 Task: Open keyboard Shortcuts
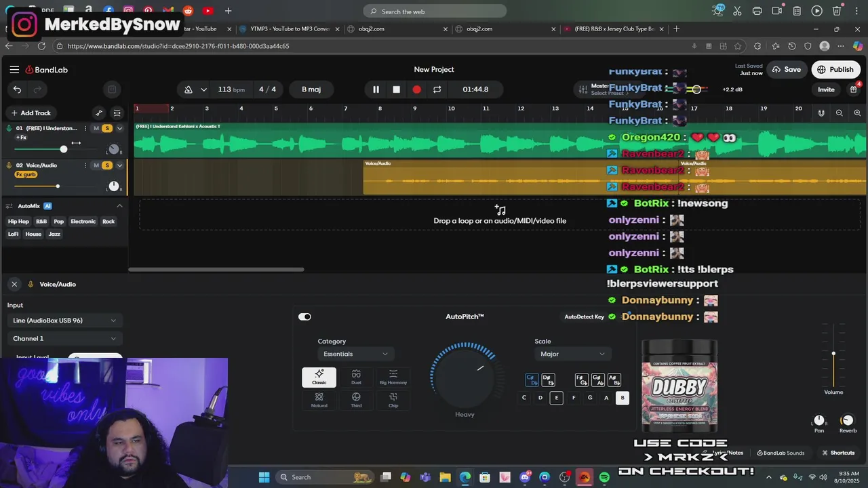[x=838, y=453]
